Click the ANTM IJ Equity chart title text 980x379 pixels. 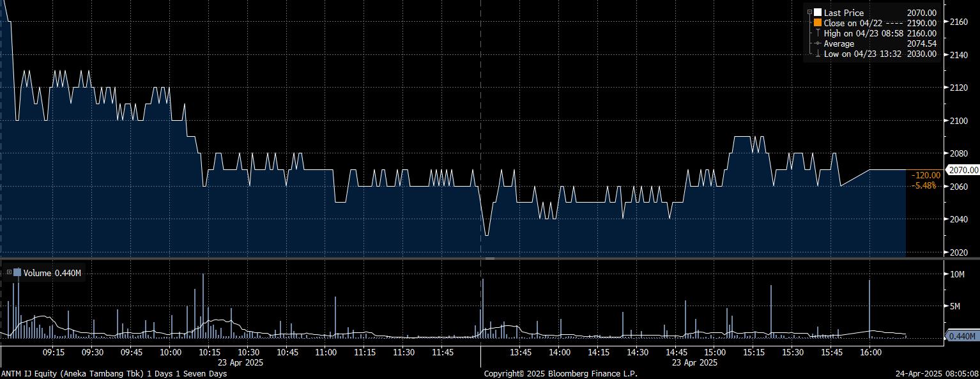tap(114, 374)
